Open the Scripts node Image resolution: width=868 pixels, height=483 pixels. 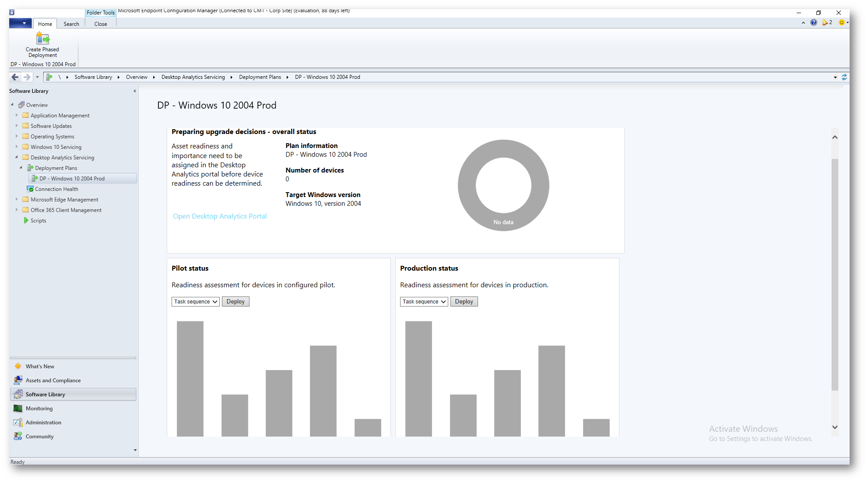[x=35, y=221]
